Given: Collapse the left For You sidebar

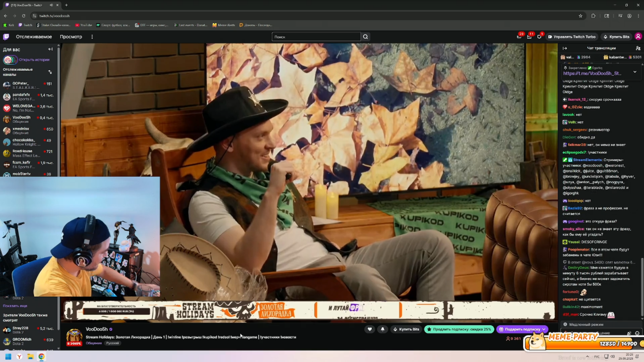Looking at the screenshot, I should [x=50, y=49].
